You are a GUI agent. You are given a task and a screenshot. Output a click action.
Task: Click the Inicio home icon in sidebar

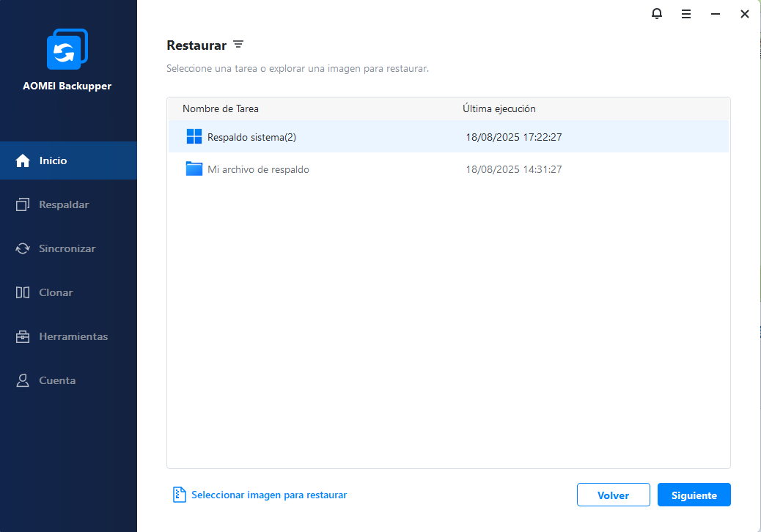tap(23, 160)
